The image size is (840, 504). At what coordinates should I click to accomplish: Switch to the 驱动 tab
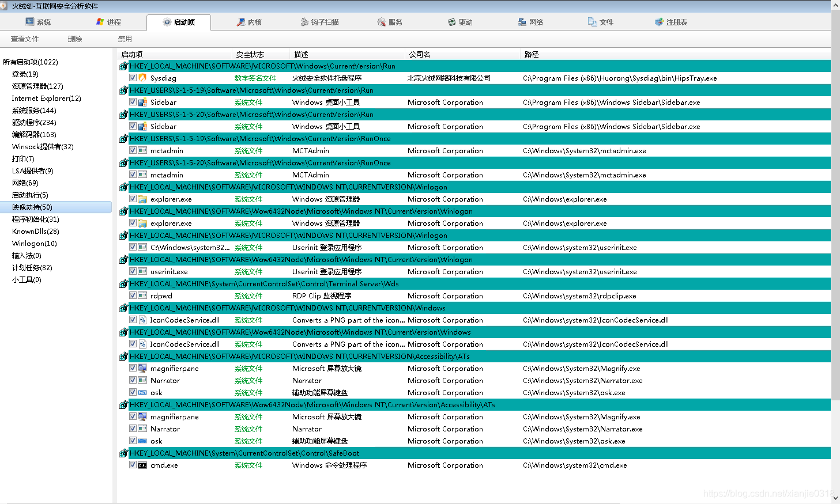coord(460,22)
